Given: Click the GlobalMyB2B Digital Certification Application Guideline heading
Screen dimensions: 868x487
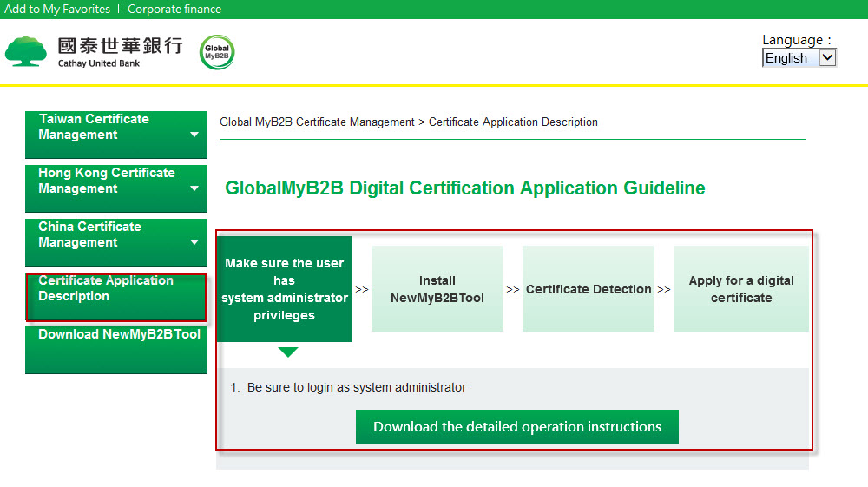Looking at the screenshot, I should (465, 188).
